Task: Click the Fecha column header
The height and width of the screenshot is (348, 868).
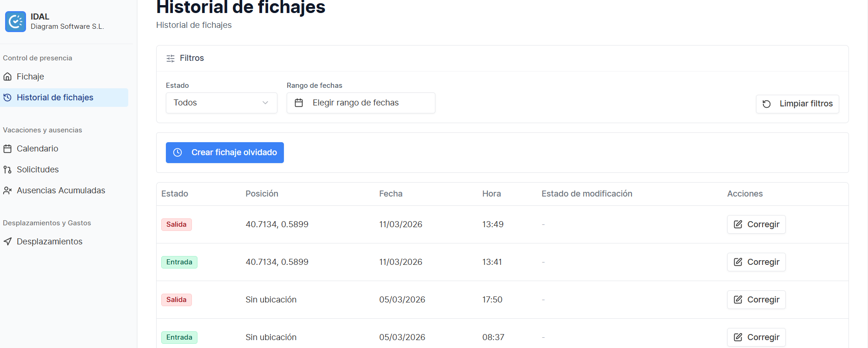Action: [390, 194]
